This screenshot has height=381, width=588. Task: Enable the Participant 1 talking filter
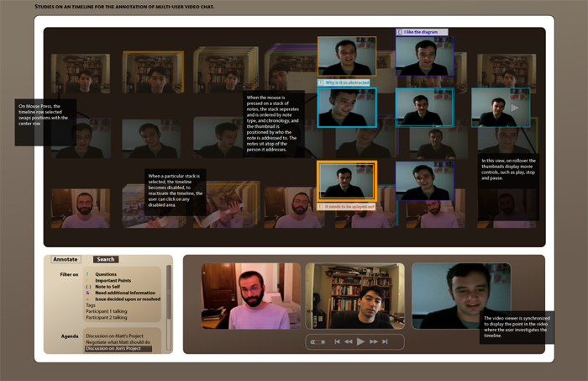point(106,311)
